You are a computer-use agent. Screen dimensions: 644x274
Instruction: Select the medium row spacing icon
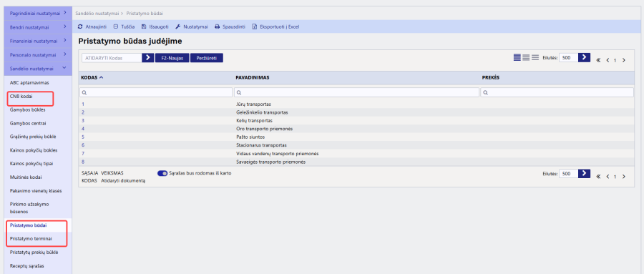tap(526, 58)
